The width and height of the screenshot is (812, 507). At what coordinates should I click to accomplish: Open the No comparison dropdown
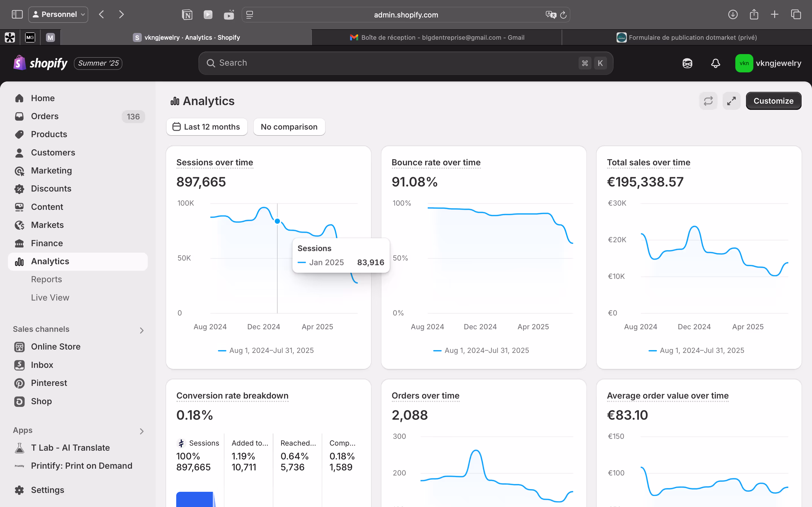coord(289,127)
